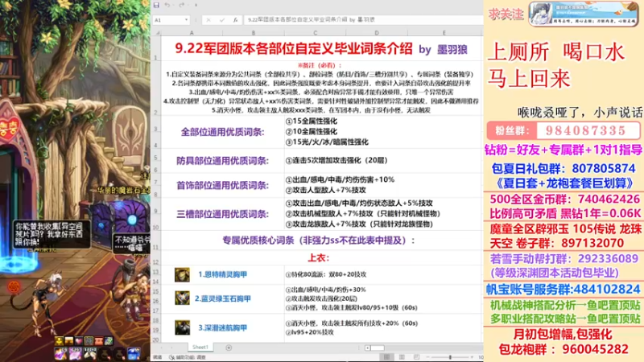Image resolution: width=644 pixels, height=362 pixels.
Task: Click the 蓝灵绿玉石胸甲 armor icon
Action: click(182, 298)
